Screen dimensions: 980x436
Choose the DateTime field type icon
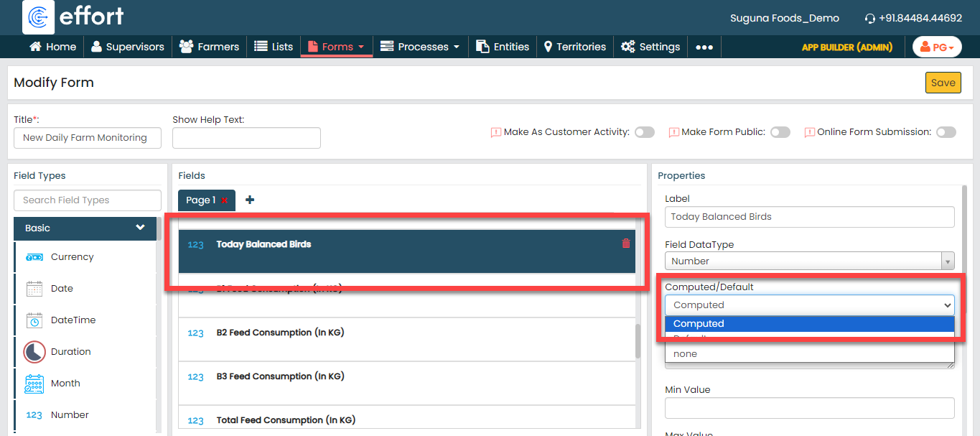coord(34,320)
